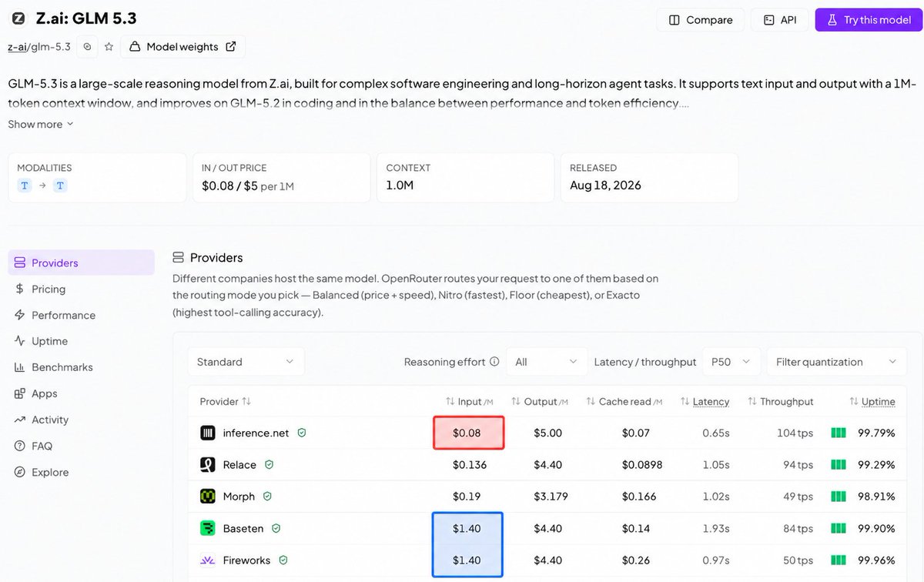Expand description with Show more
The height and width of the screenshot is (582, 924).
tap(41, 124)
